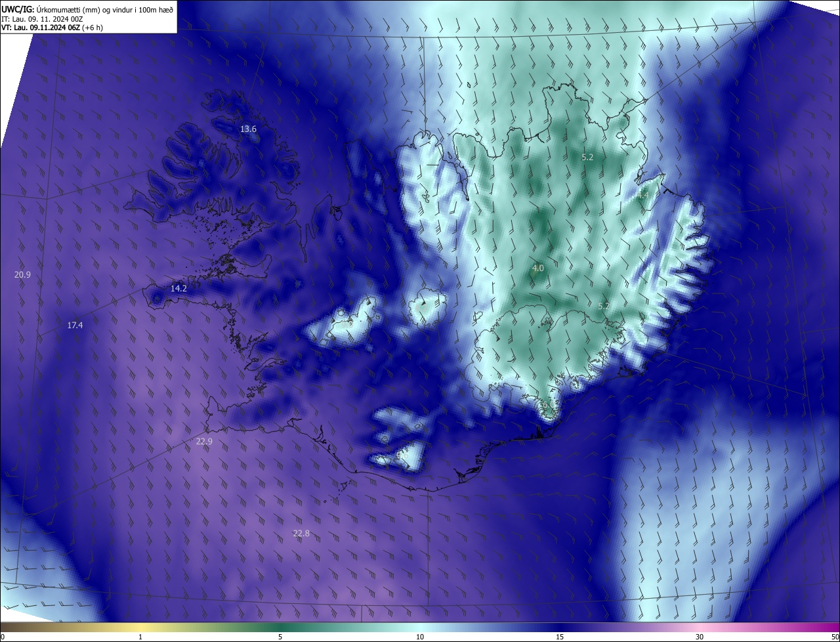The width and height of the screenshot is (840, 642).
Task: Click the 4.0 value in central Iceland
Action: (x=538, y=268)
